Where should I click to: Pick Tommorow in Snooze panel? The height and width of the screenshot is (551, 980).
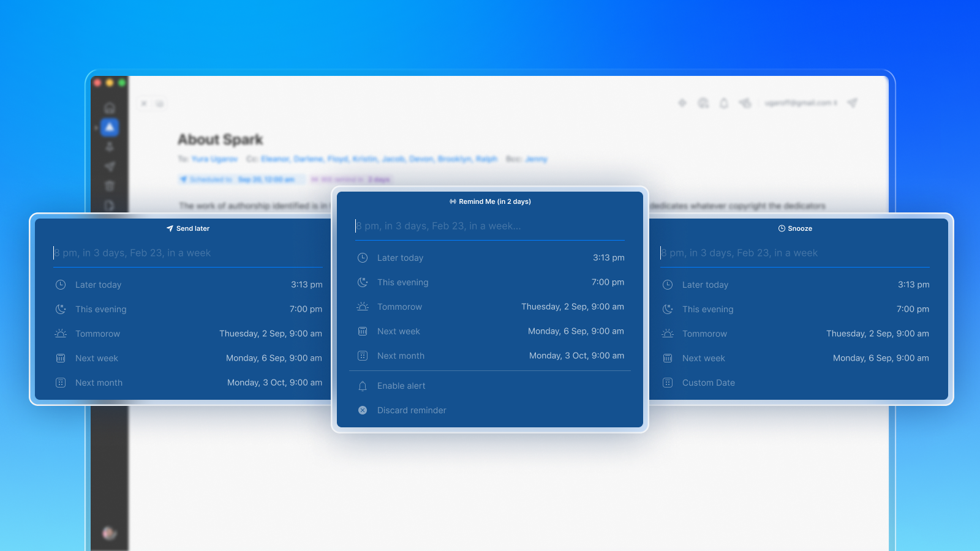pyautogui.click(x=795, y=334)
